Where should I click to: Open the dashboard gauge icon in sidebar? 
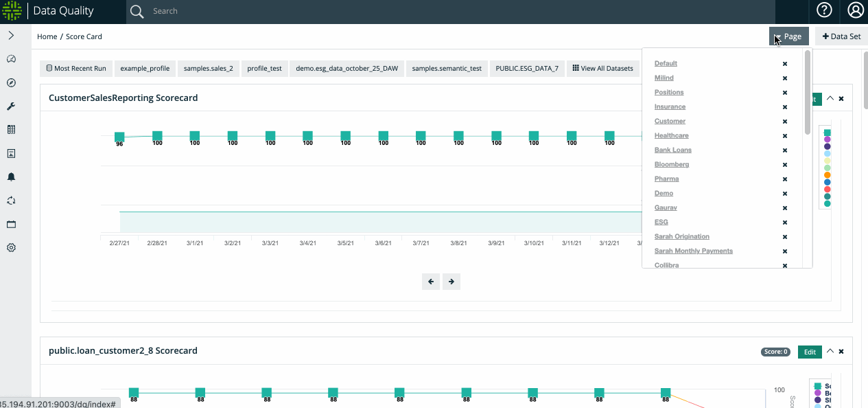click(11, 59)
